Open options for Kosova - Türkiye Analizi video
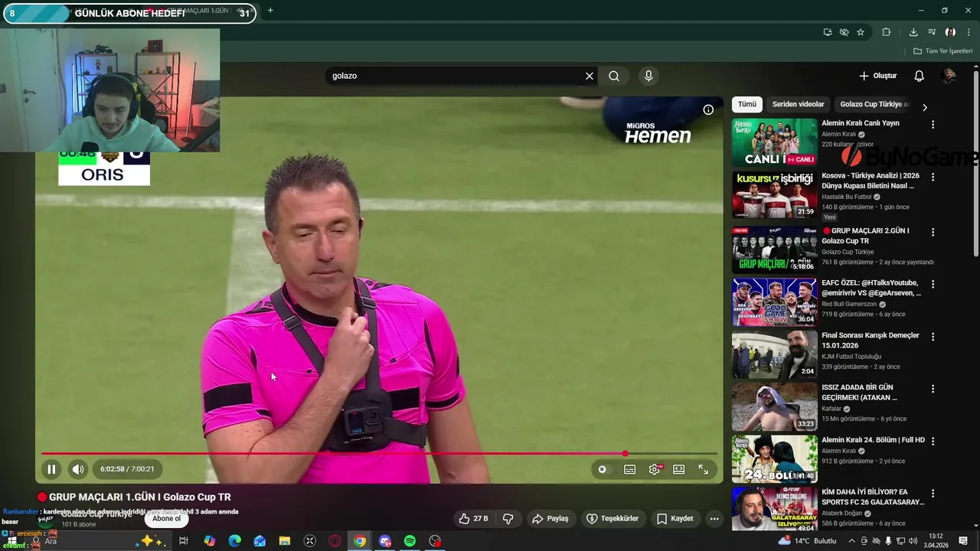Screen dimensions: 980x551 tap(933, 177)
